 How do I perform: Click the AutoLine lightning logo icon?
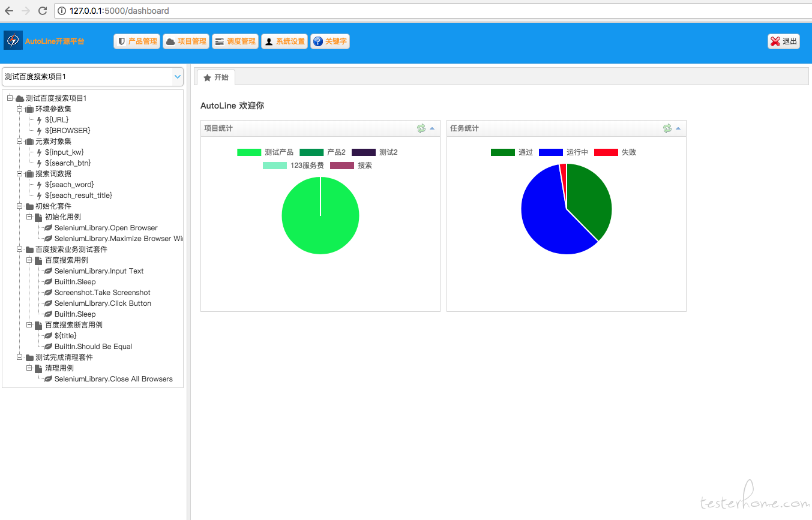[13, 40]
